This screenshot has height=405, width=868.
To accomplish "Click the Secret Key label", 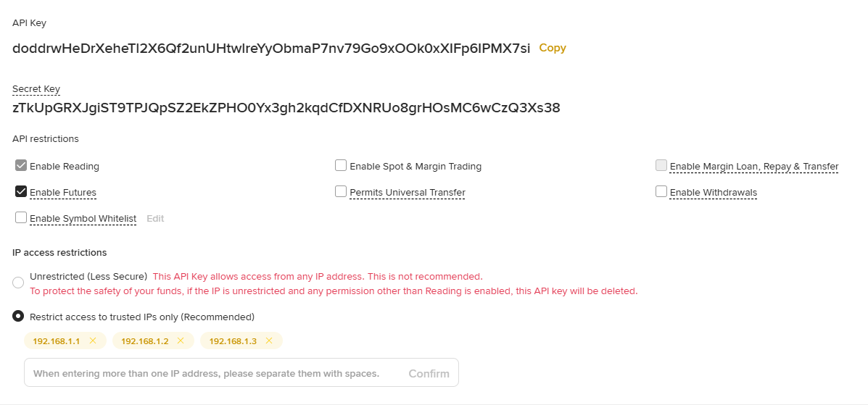I will [x=36, y=89].
